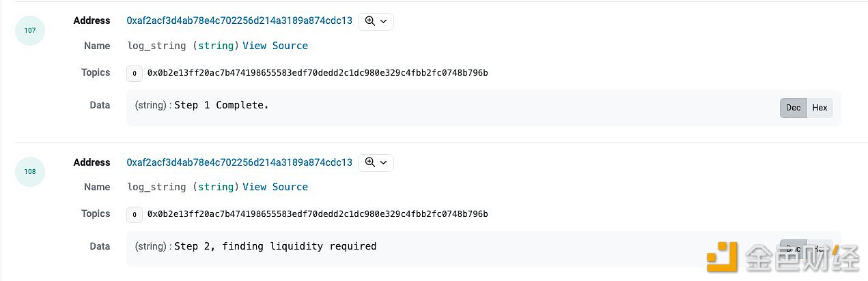Click the topic hash in log 107
Screen dimensions: 868x281
(x=318, y=73)
